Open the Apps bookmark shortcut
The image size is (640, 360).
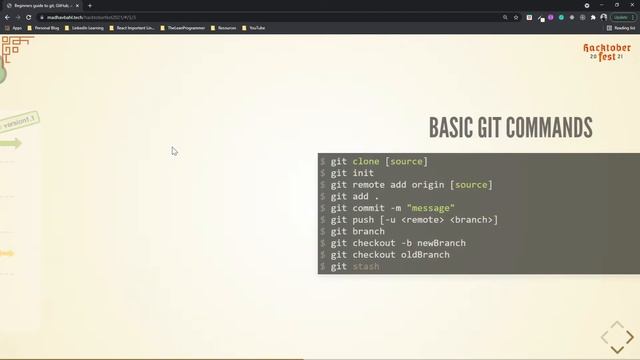point(13,28)
